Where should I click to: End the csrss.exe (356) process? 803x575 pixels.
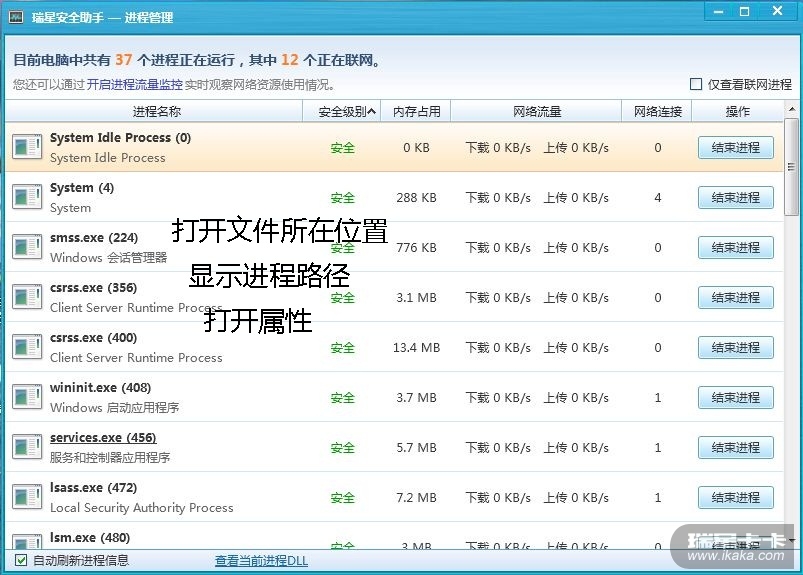(735, 297)
